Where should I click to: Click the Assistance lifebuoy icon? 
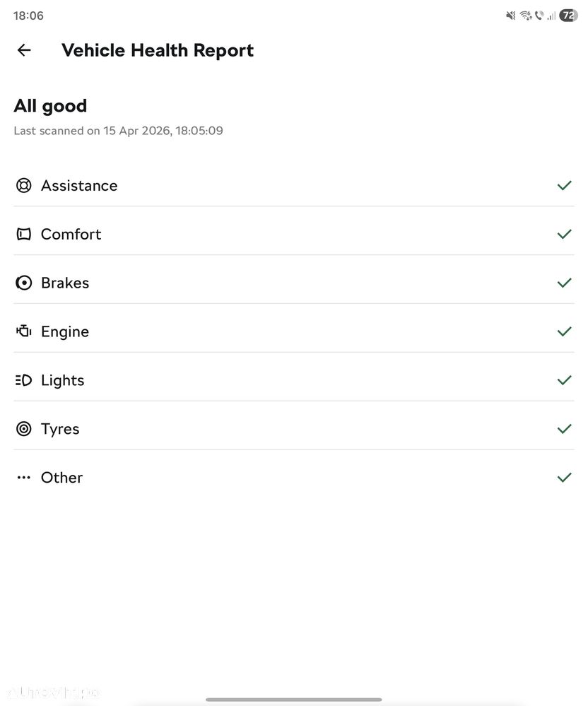click(x=24, y=186)
